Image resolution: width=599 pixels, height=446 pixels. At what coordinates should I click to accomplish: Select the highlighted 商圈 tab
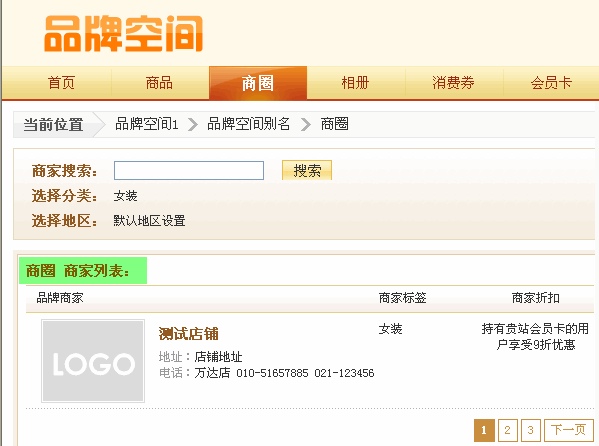[x=258, y=83]
